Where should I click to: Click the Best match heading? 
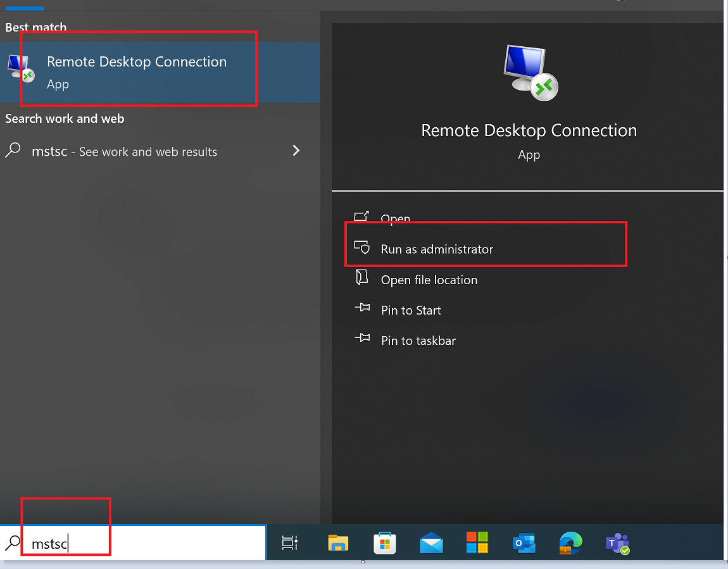(35, 27)
